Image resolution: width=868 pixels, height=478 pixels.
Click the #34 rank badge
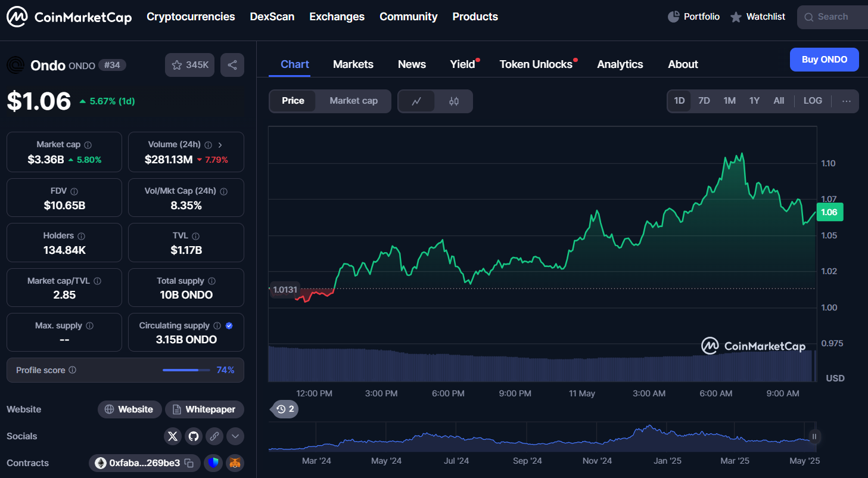click(x=112, y=65)
